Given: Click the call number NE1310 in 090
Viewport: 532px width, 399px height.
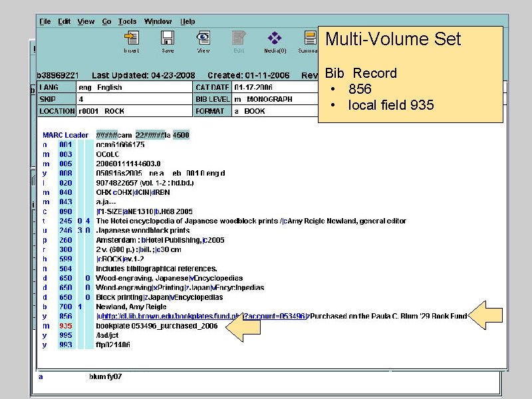Looking at the screenshot, I should (141, 211).
